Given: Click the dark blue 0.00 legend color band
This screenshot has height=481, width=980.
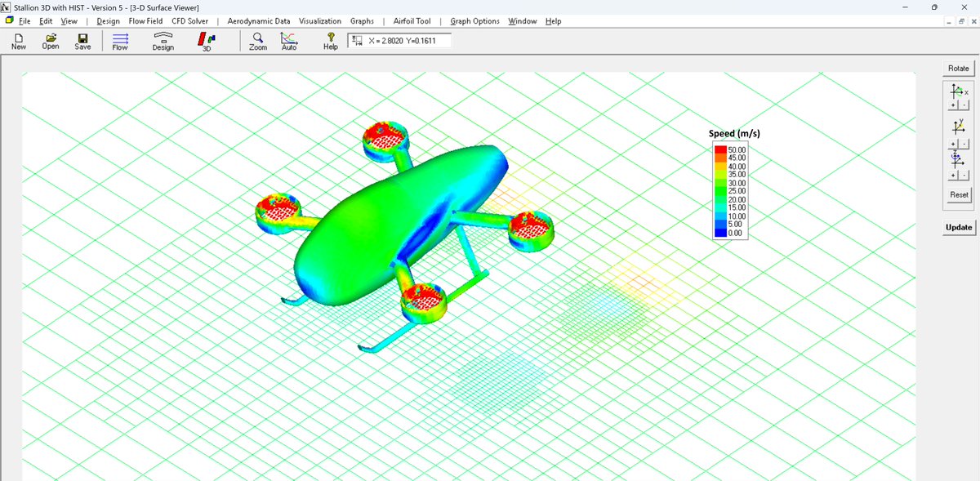Looking at the screenshot, I should pos(720,233).
